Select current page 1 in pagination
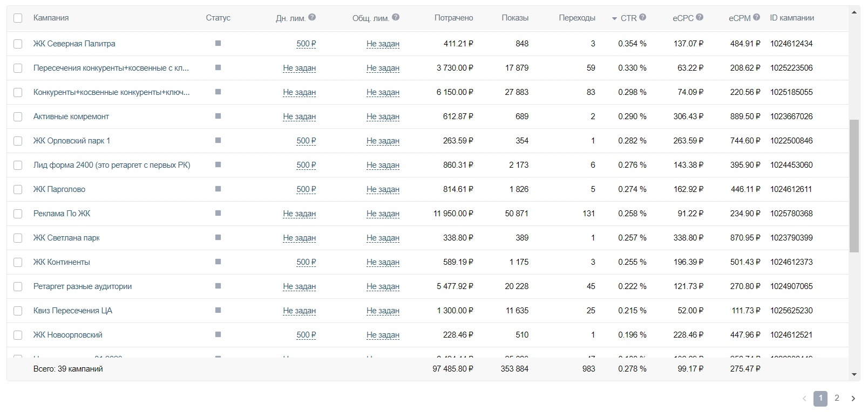The image size is (868, 412). point(820,399)
